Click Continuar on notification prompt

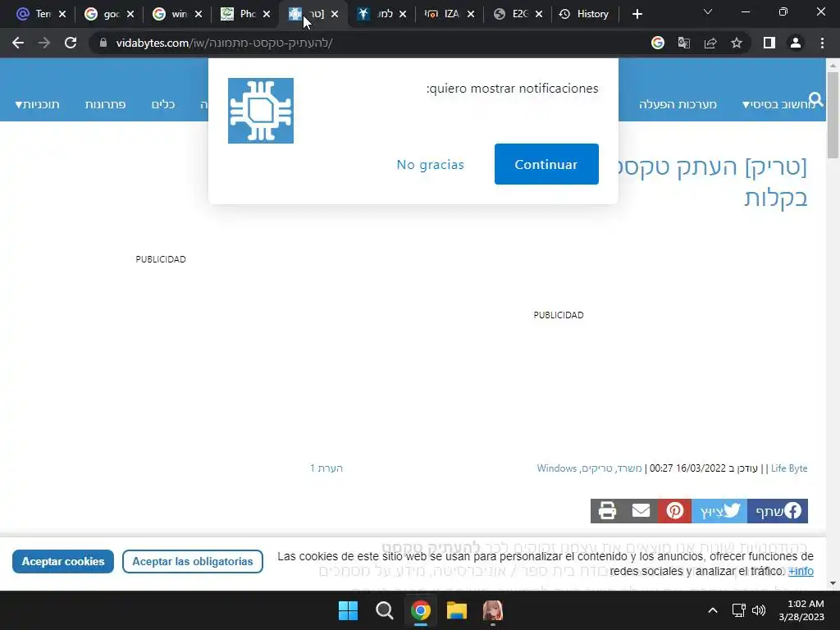tap(546, 164)
